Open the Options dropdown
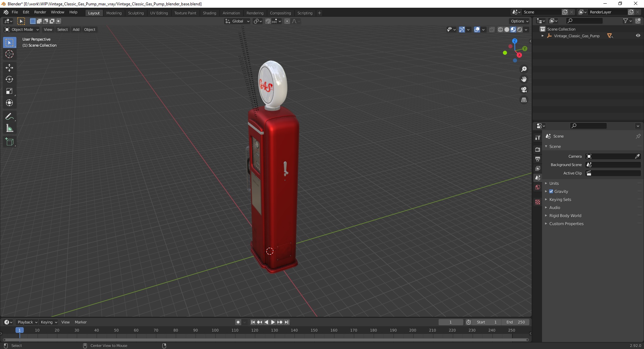 [520, 21]
